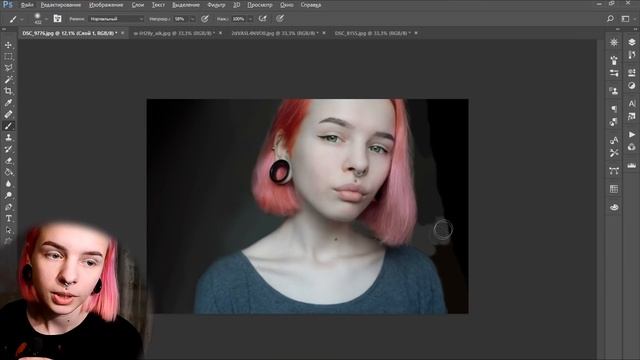The image size is (640, 360).
Task: Select the Dodge tool
Action: [8, 196]
